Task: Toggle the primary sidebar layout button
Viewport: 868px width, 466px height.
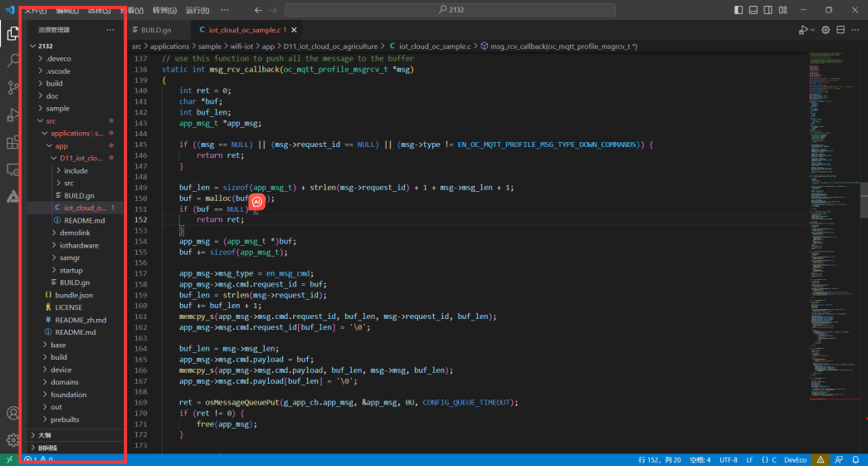Action: pyautogui.click(x=739, y=10)
